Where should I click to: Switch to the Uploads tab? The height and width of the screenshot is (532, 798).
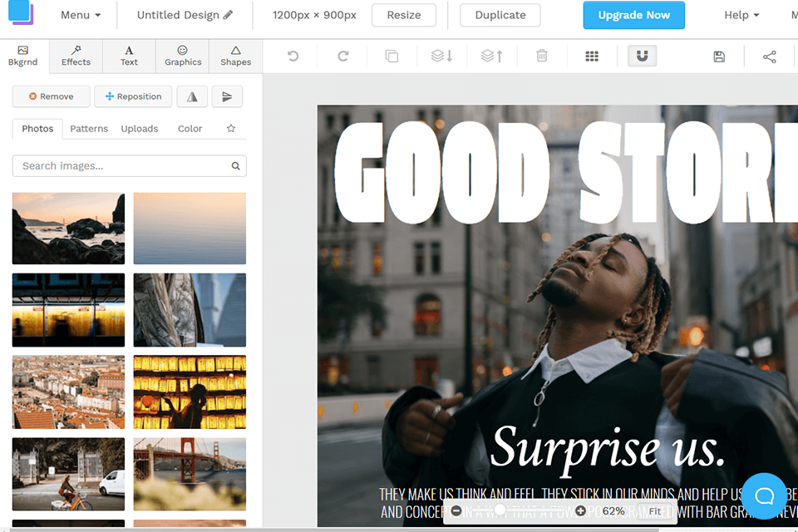[x=140, y=129]
